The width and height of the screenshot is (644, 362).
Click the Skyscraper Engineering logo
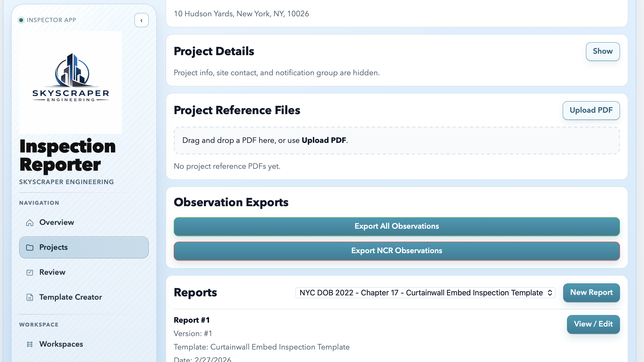71,82
